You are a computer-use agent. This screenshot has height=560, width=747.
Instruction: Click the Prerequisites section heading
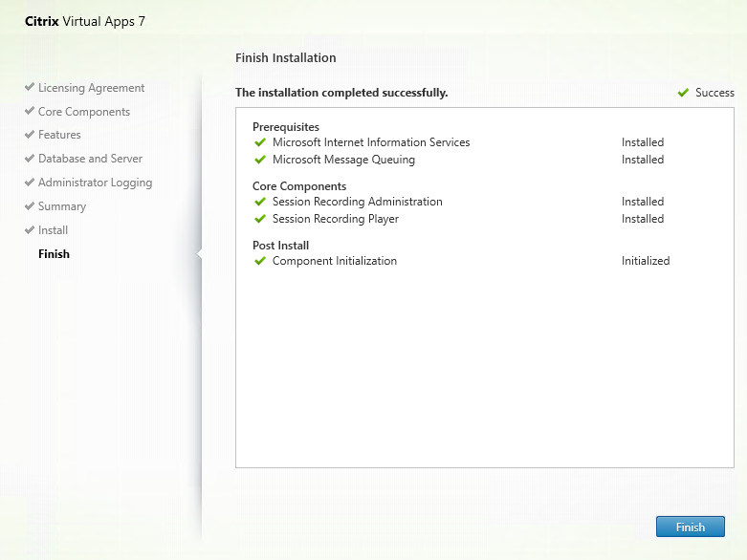click(286, 127)
